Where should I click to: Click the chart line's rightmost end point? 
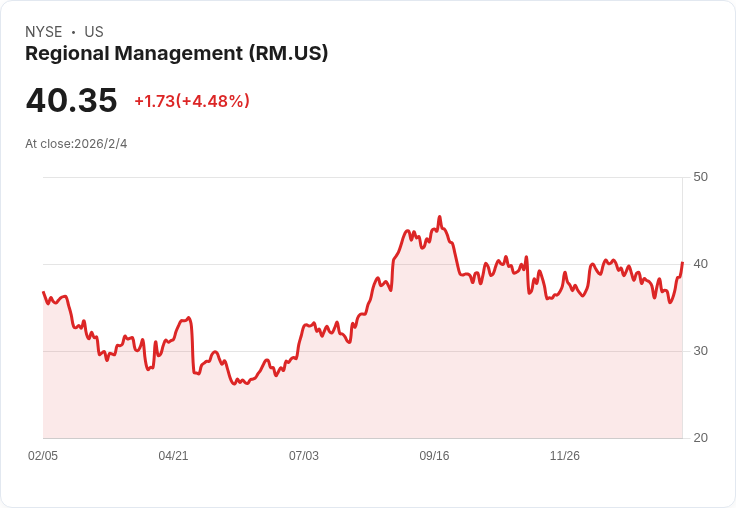point(682,263)
